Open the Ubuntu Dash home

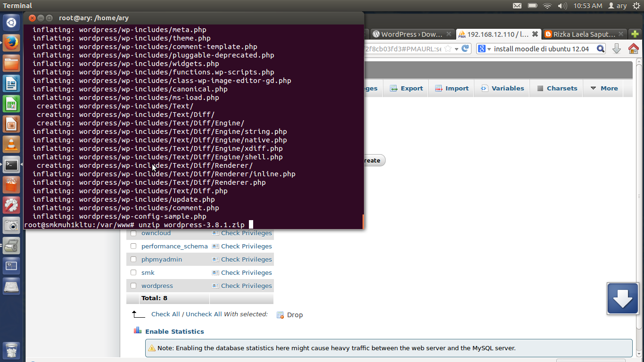(x=11, y=22)
